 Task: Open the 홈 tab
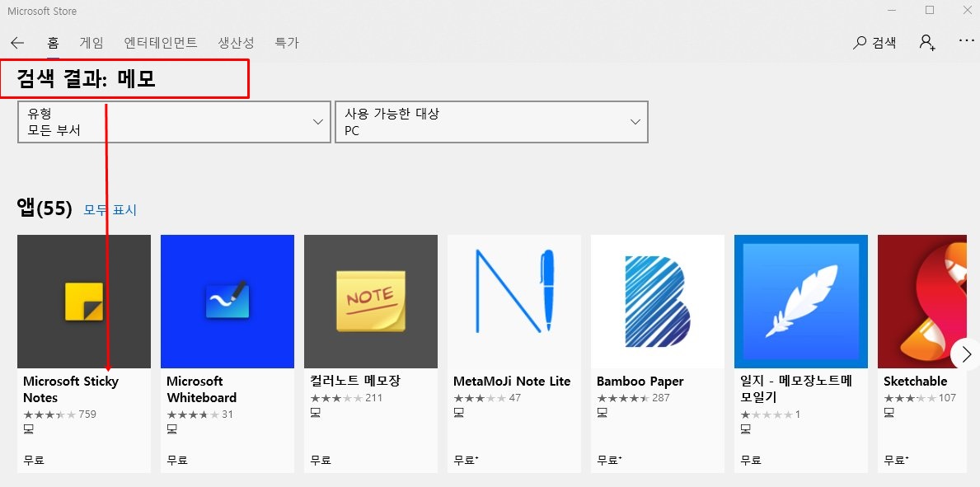click(x=53, y=43)
